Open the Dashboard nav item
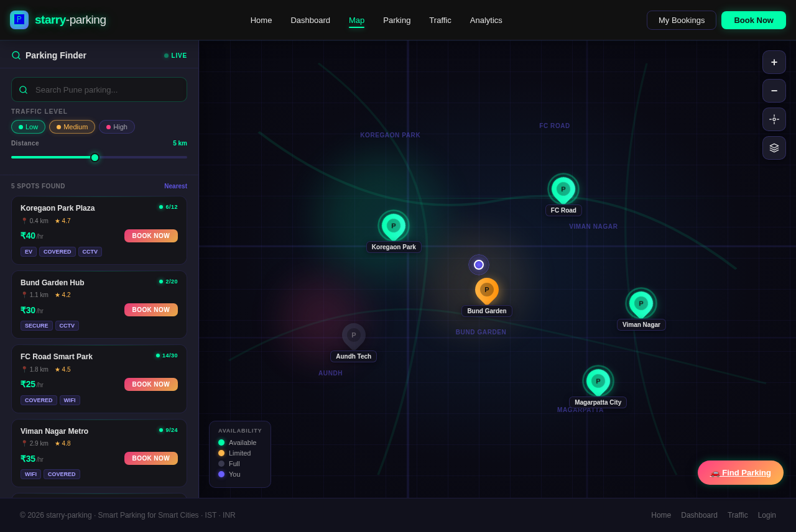The image size is (796, 532). (x=310, y=20)
